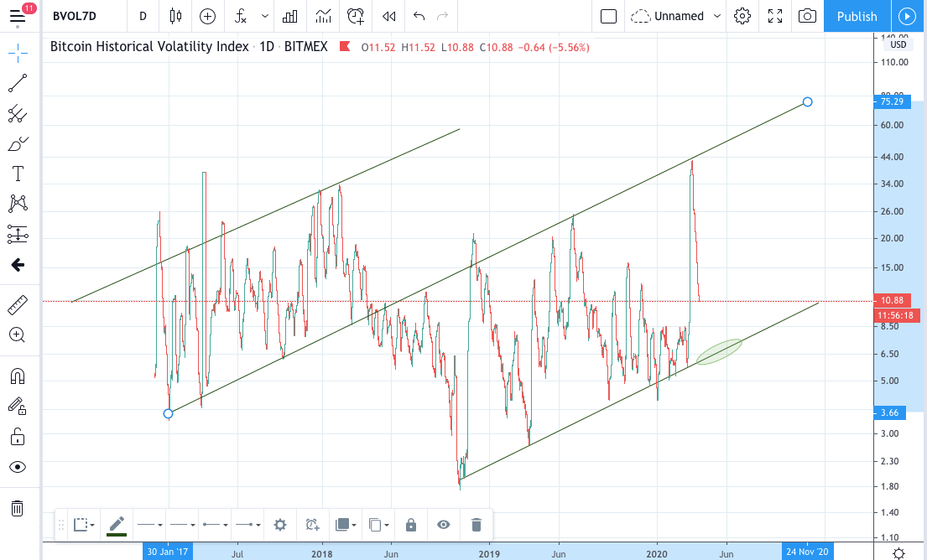Click the play icon next to Publish
927x560 pixels.
(907, 17)
